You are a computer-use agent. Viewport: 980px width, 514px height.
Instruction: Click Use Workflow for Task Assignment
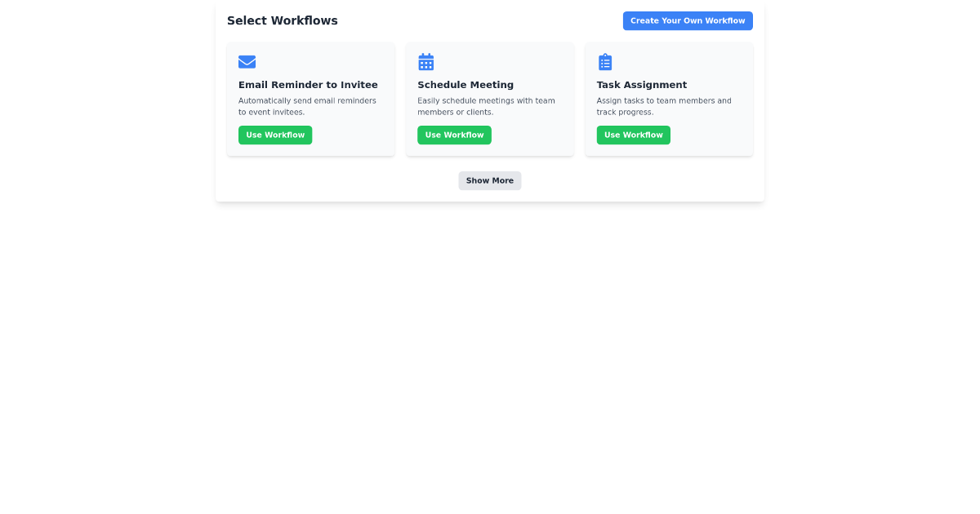(634, 135)
